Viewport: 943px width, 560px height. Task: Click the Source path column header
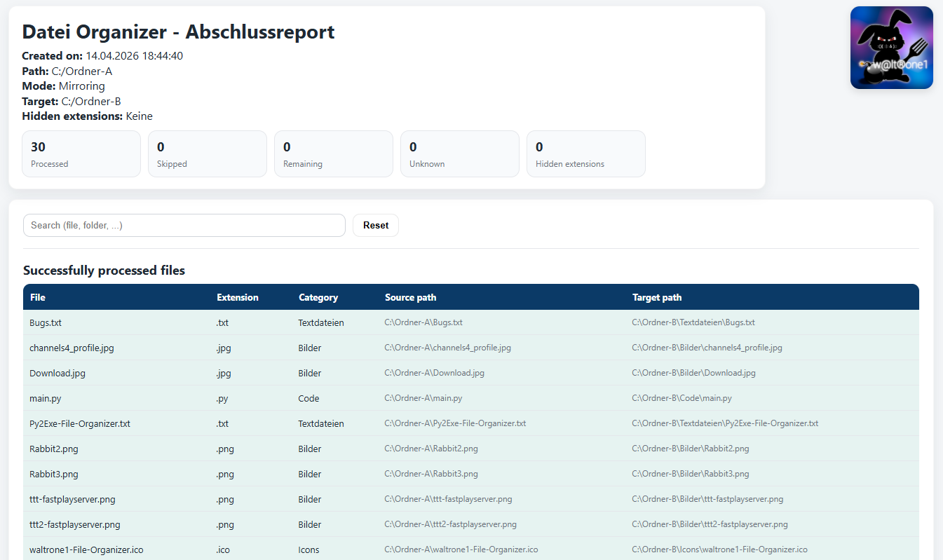click(x=410, y=297)
